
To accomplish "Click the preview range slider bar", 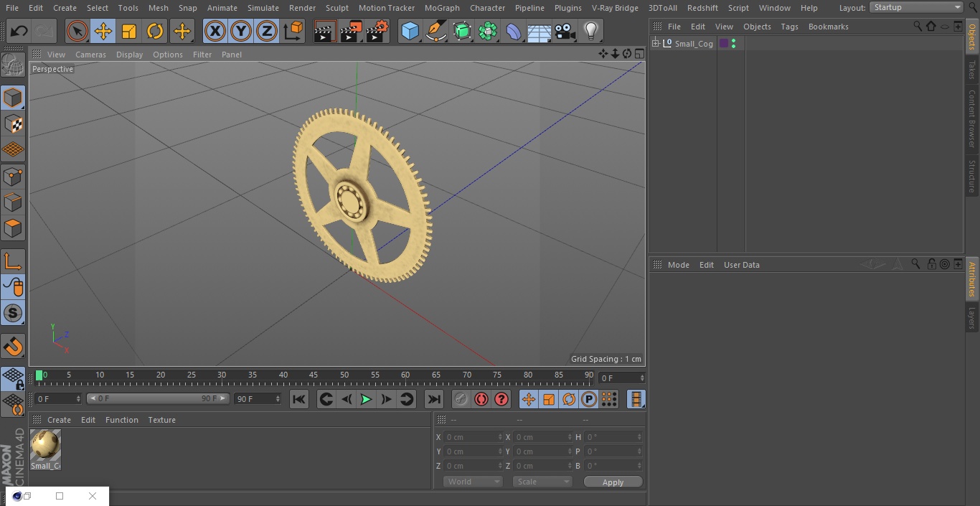I will (x=158, y=398).
